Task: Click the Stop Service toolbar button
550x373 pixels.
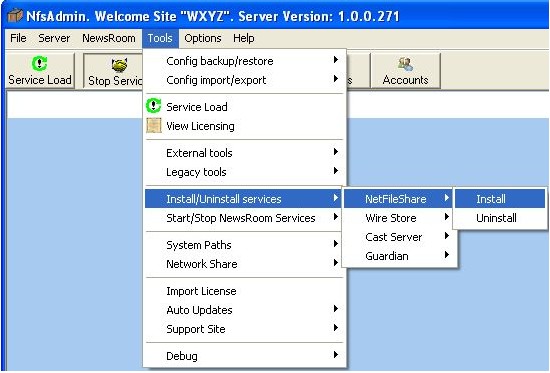Action: coord(113,71)
